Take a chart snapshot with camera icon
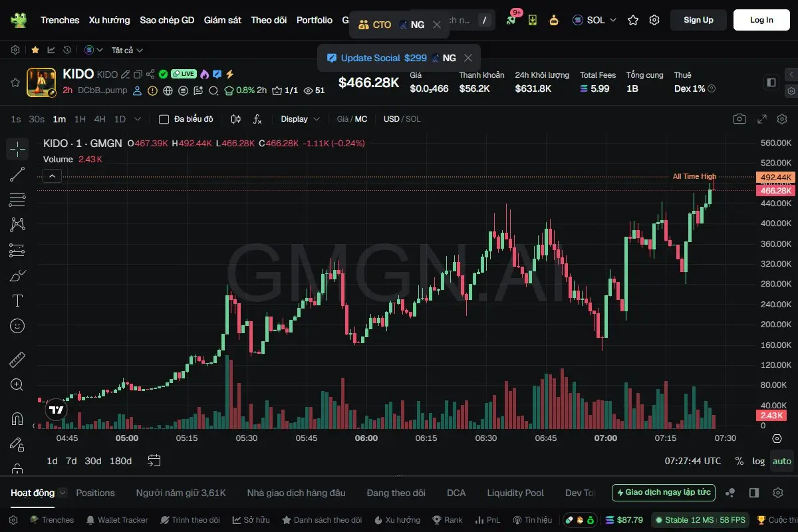This screenshot has height=532, width=798. pyautogui.click(x=739, y=119)
